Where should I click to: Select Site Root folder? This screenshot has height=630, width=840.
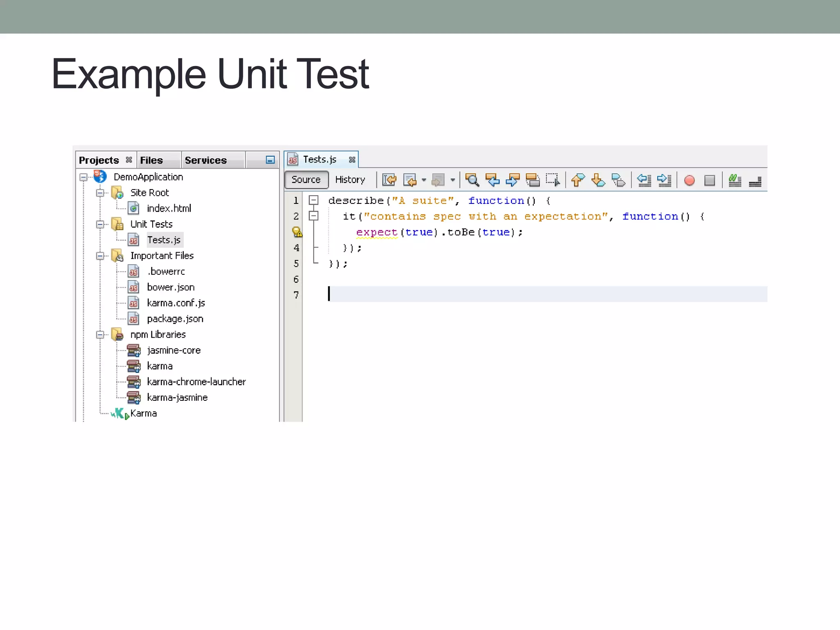(x=150, y=192)
